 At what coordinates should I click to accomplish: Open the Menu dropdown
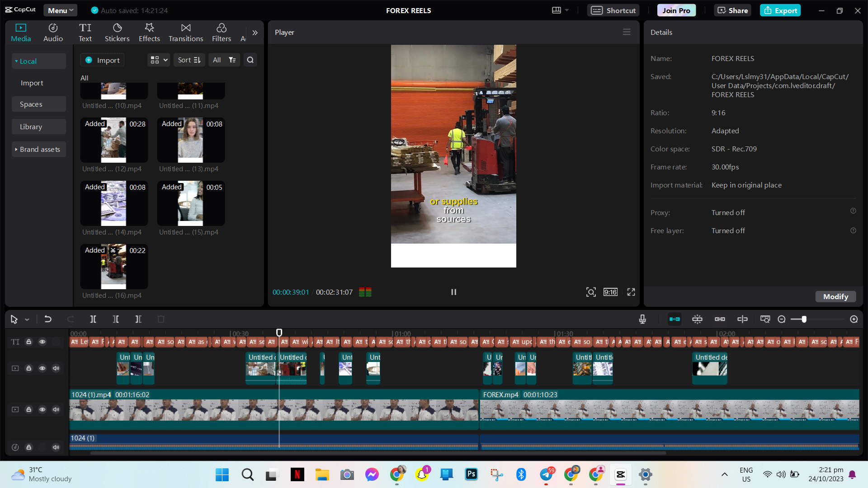(x=60, y=10)
